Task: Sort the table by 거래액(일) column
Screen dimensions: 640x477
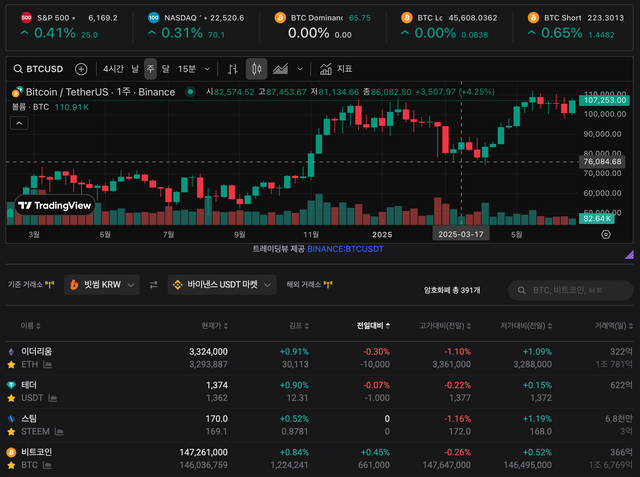Action: (613, 326)
